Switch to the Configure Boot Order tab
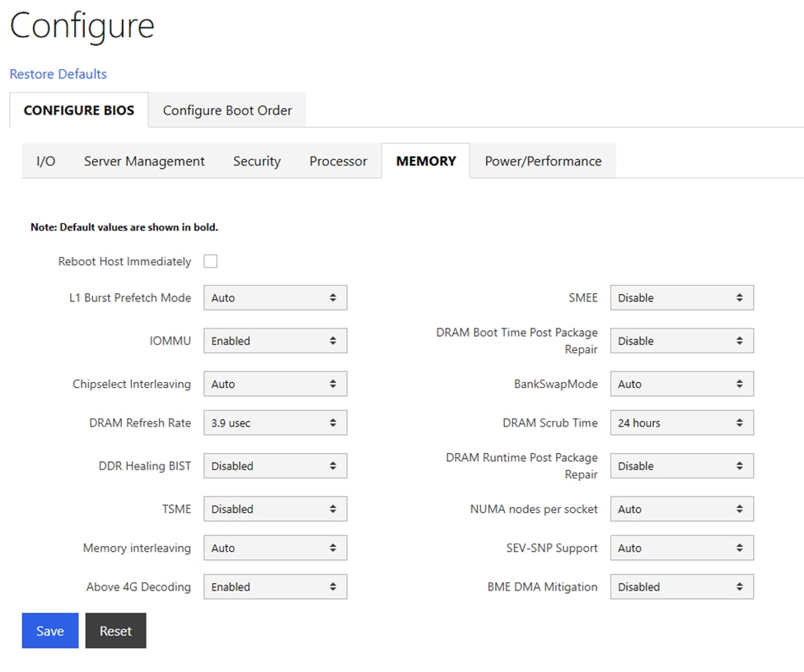The width and height of the screenshot is (804, 672). click(227, 110)
